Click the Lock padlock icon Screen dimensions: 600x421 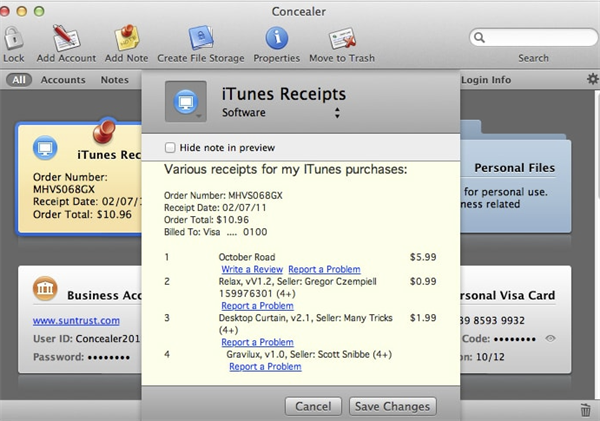pyautogui.click(x=13, y=38)
